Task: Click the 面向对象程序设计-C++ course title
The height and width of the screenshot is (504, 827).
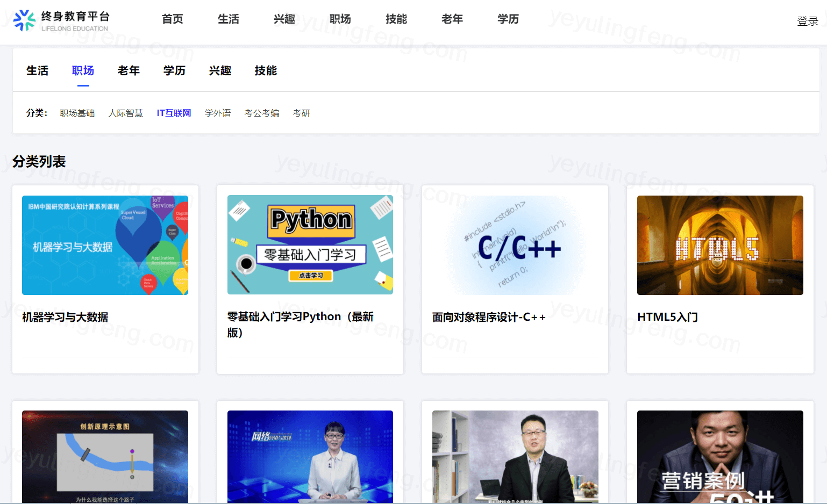Action: tap(489, 317)
